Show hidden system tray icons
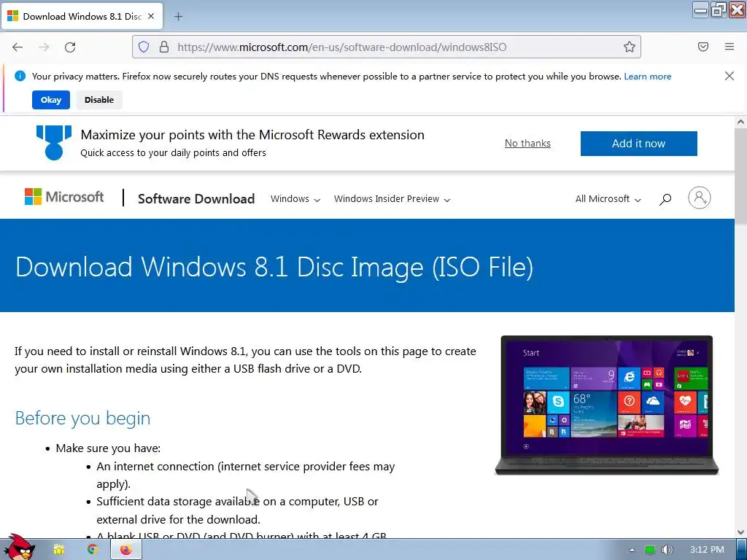Image resolution: width=747 pixels, height=560 pixels. (632, 550)
